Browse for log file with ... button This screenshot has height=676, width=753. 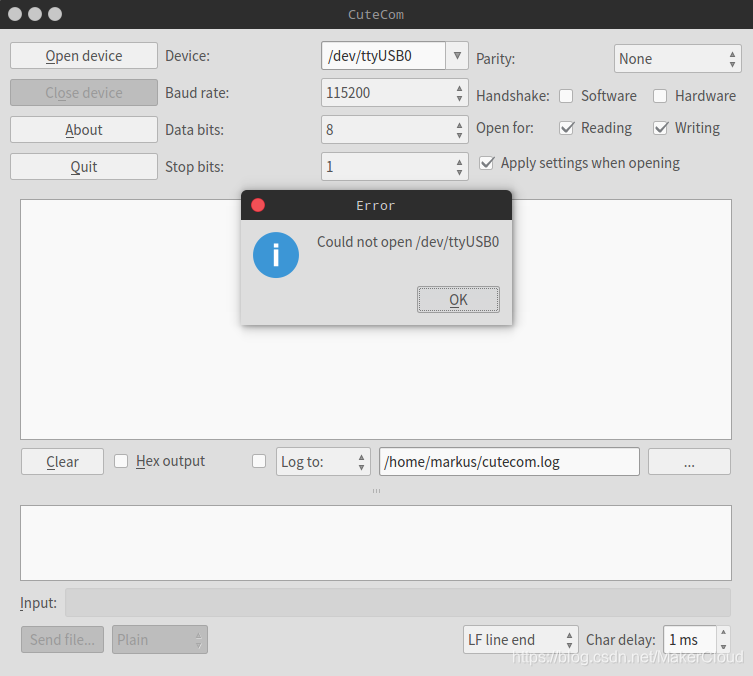[x=689, y=461]
